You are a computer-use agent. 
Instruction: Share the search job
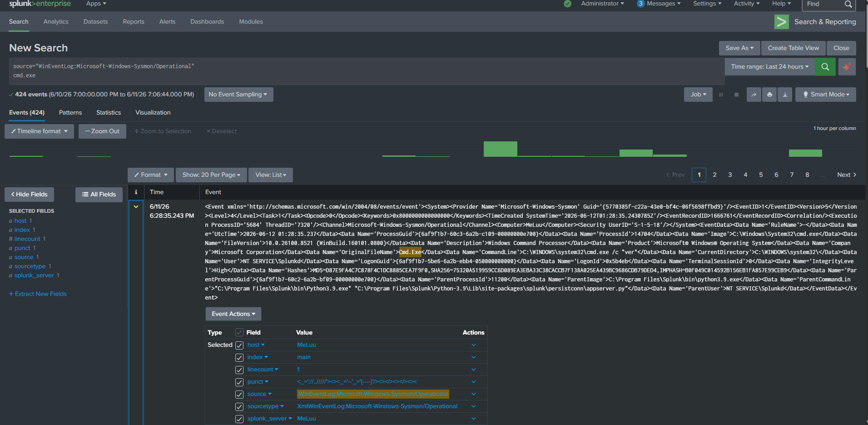click(754, 95)
